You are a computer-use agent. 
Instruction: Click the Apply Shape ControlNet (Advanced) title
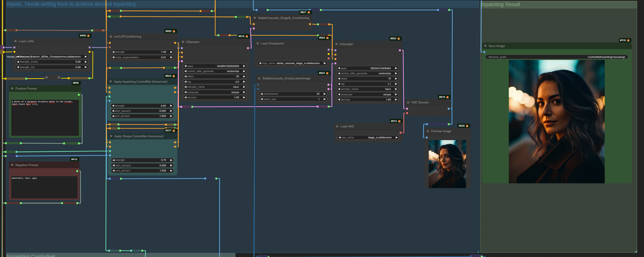pyautogui.click(x=139, y=137)
